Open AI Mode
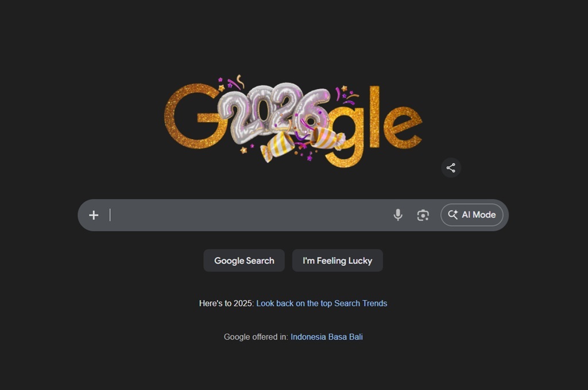The image size is (588, 390). tap(472, 214)
